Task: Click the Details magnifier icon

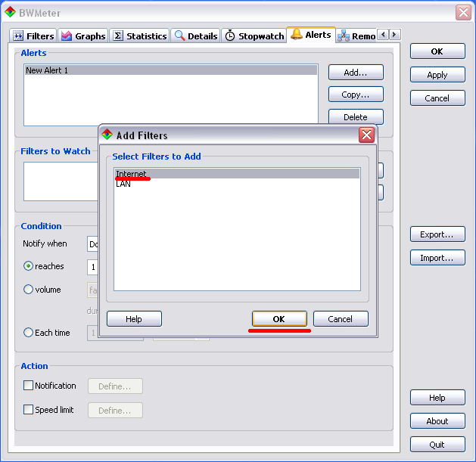Action: [179, 36]
